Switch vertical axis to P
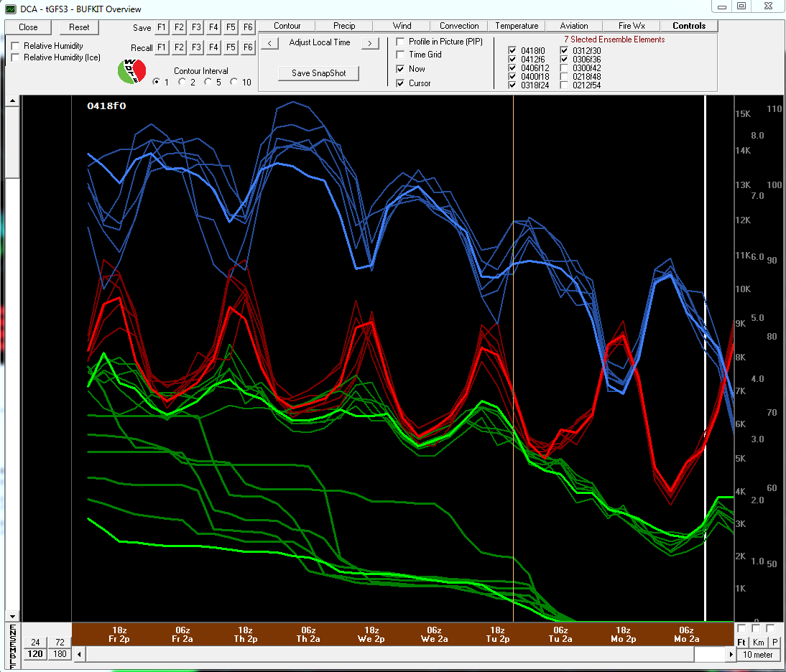The height and width of the screenshot is (672, 786). click(x=775, y=642)
